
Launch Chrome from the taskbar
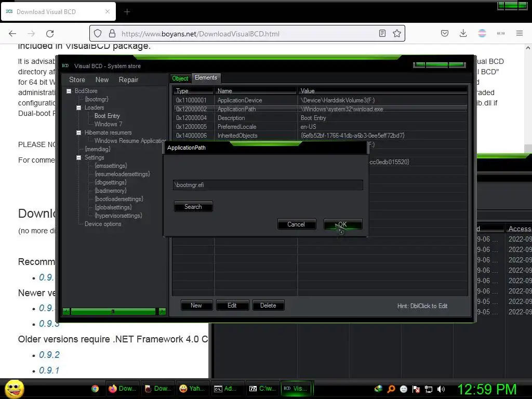point(95,389)
